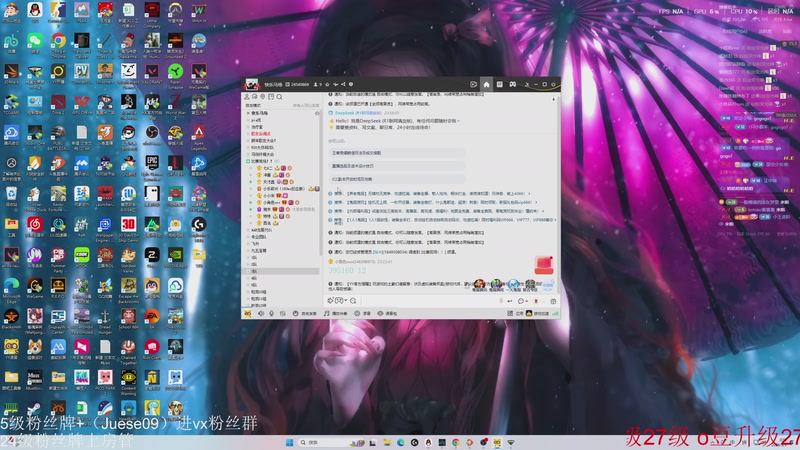Open File Explorer from the taskbar
The height and width of the screenshot is (450, 800).
(x=387, y=442)
